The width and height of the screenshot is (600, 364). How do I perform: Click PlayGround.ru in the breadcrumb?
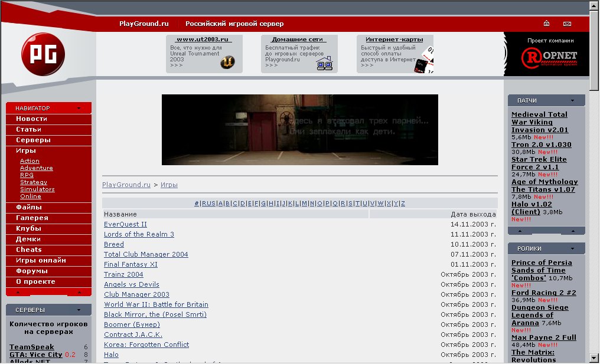coord(126,185)
